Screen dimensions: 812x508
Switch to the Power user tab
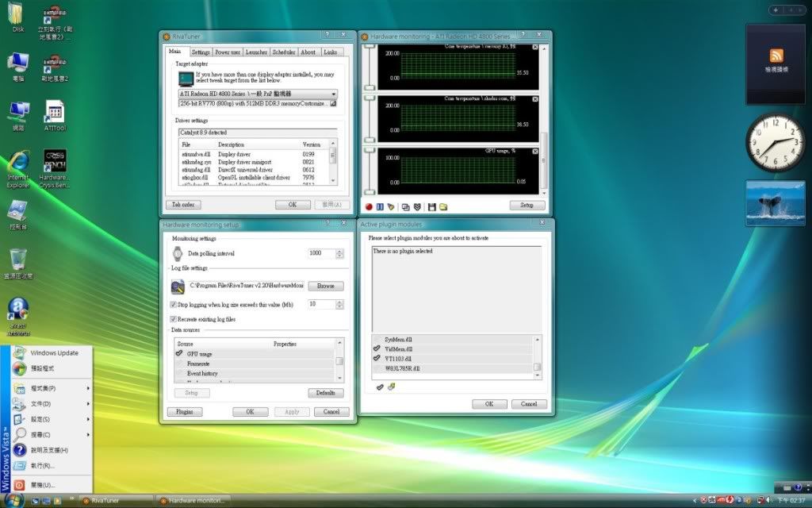click(228, 52)
